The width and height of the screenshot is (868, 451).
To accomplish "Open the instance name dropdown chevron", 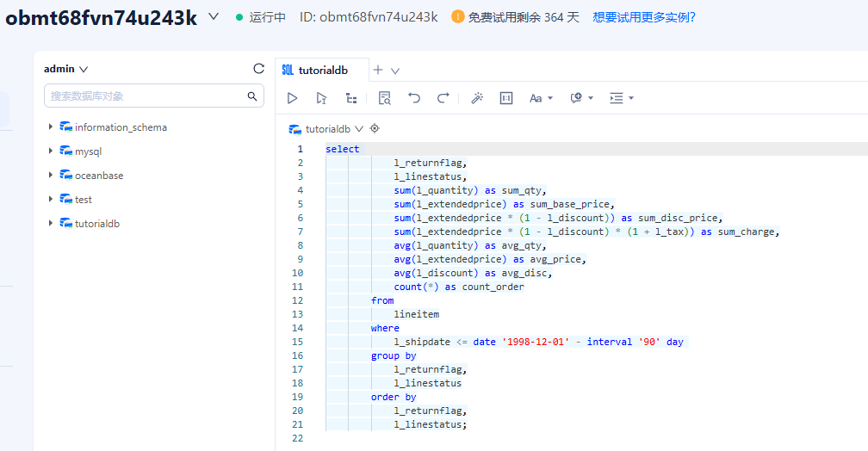I will click(x=214, y=17).
